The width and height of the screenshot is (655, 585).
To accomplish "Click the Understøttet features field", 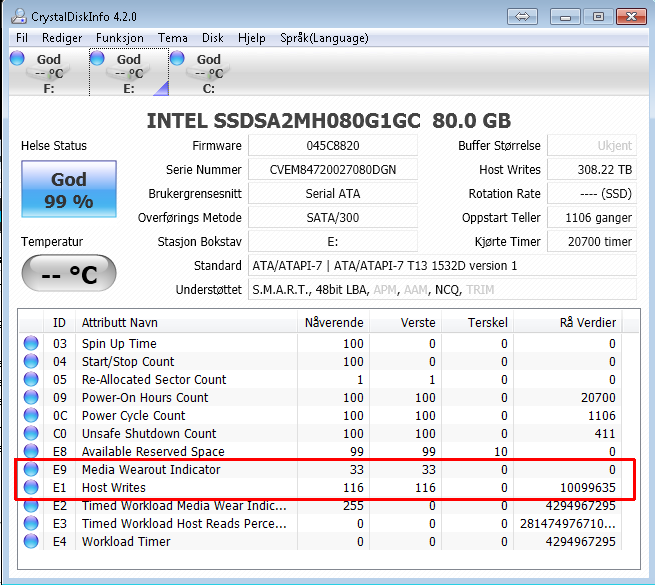I will click(442, 290).
